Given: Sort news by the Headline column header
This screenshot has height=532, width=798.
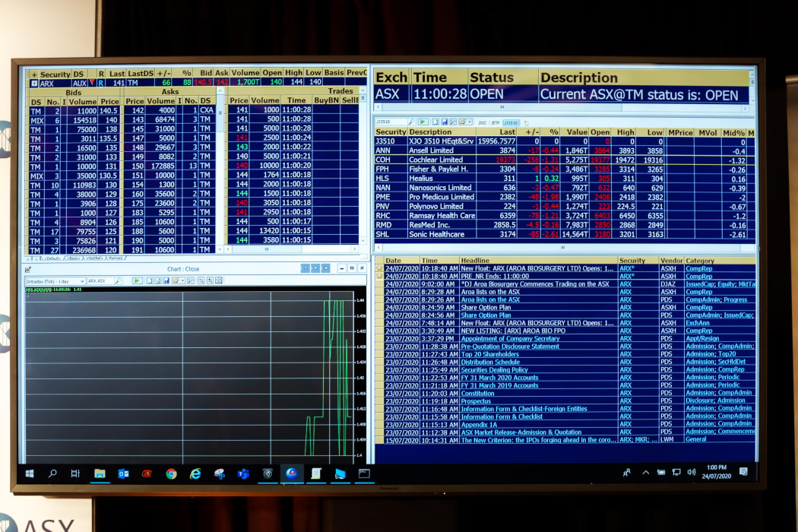Looking at the screenshot, I should [538, 260].
